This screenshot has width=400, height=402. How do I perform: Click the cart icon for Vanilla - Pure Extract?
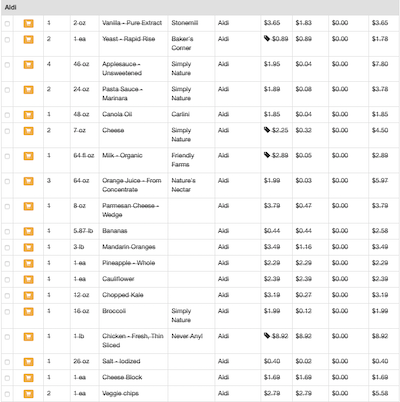click(x=29, y=23)
